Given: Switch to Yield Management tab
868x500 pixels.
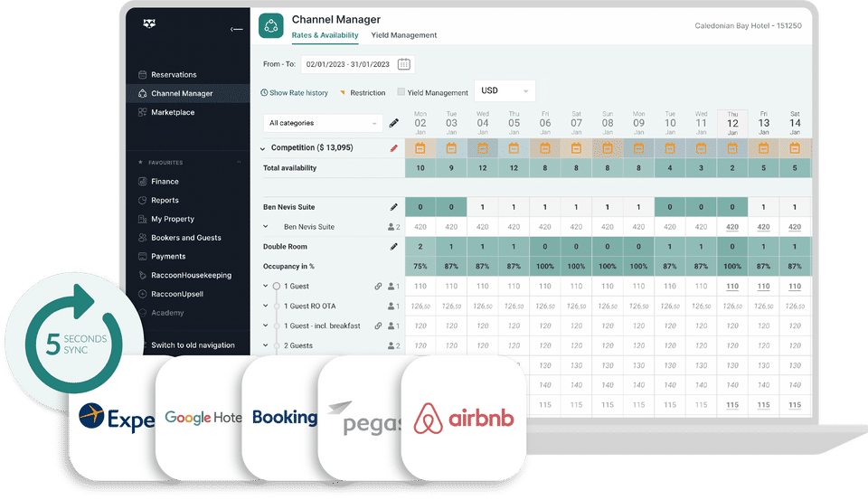Looking at the screenshot, I should click(x=404, y=35).
